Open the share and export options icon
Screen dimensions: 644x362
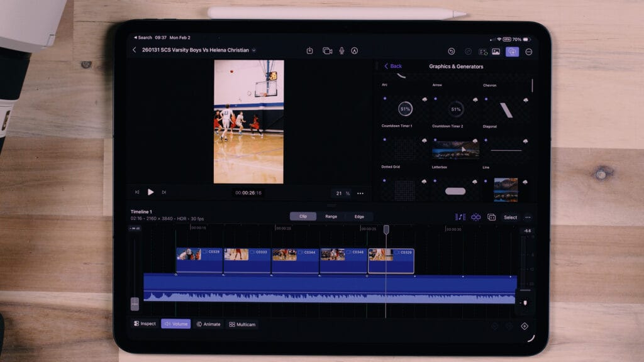click(x=309, y=51)
